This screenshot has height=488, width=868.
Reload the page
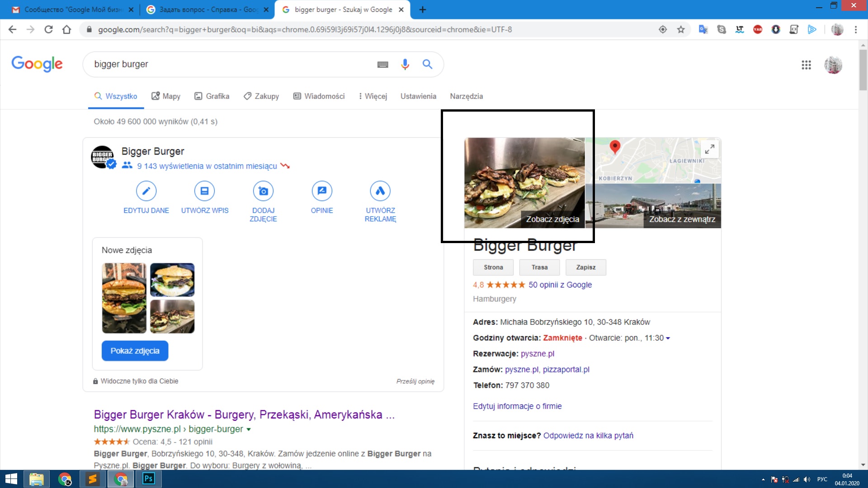(48, 29)
